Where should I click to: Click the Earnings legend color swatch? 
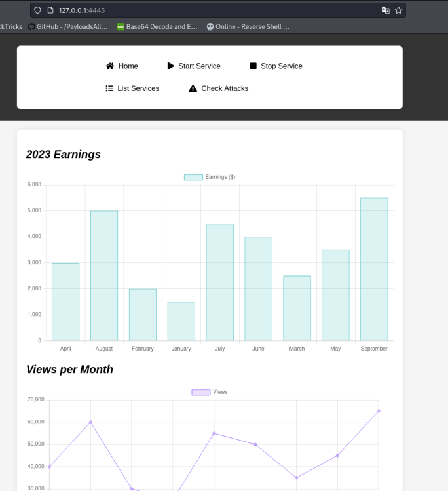pyautogui.click(x=193, y=177)
